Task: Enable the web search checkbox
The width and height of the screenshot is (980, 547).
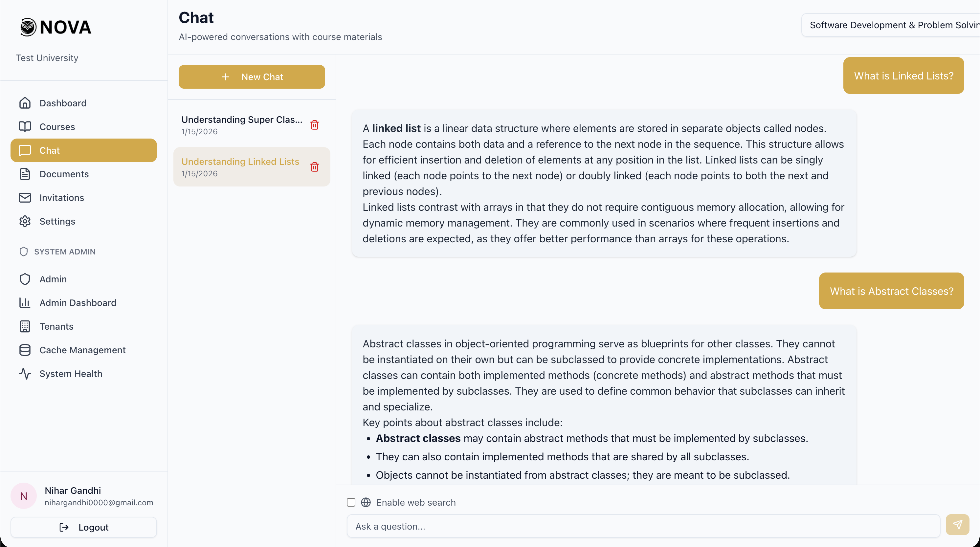Action: click(351, 502)
